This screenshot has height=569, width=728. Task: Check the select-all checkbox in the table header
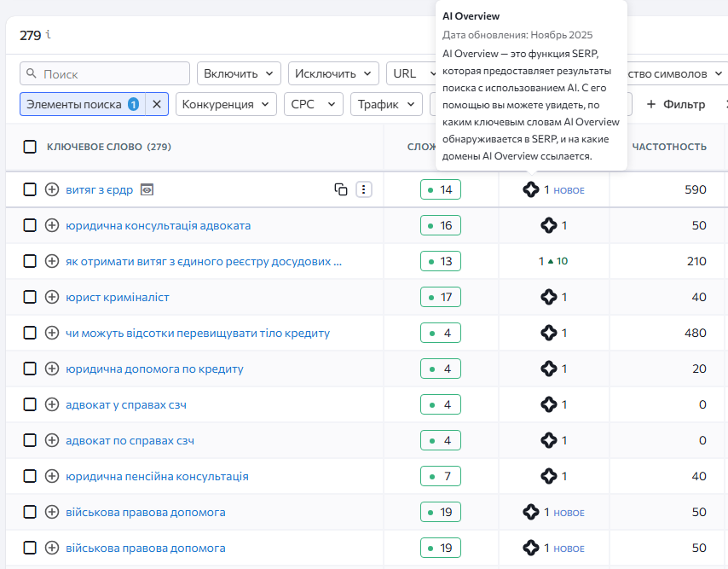(30, 147)
